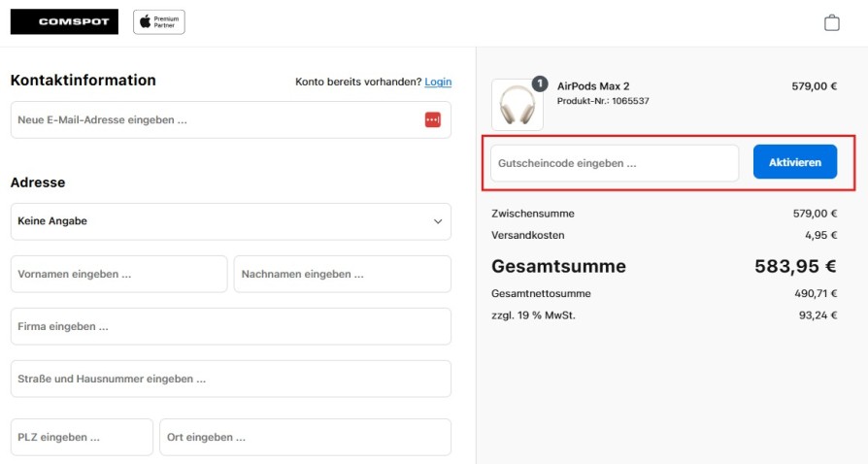Click the AirPods Max 2 product name
The height and width of the screenshot is (464, 868).
pos(593,86)
